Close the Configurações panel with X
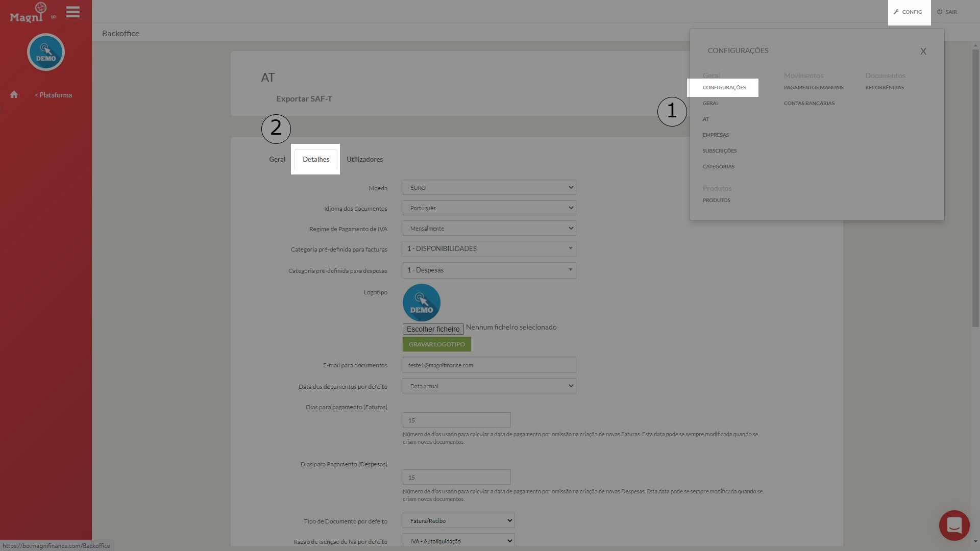Viewport: 980px width, 551px height. (923, 51)
